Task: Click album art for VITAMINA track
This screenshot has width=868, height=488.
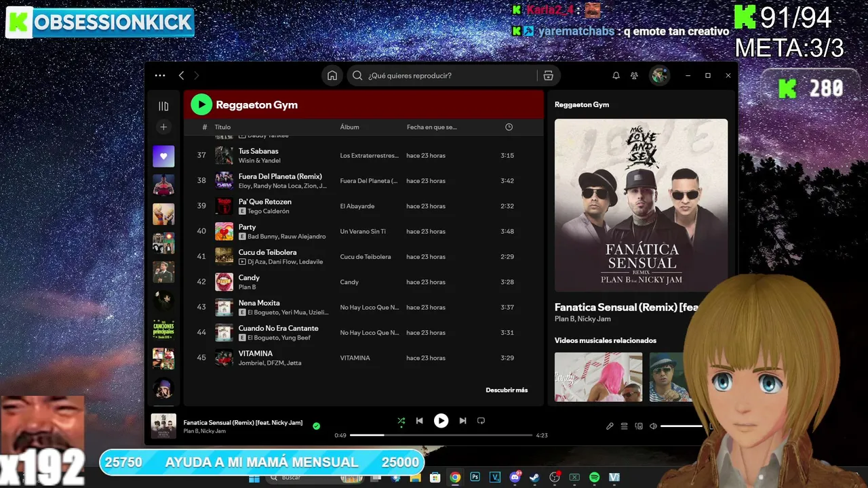Action: point(224,358)
